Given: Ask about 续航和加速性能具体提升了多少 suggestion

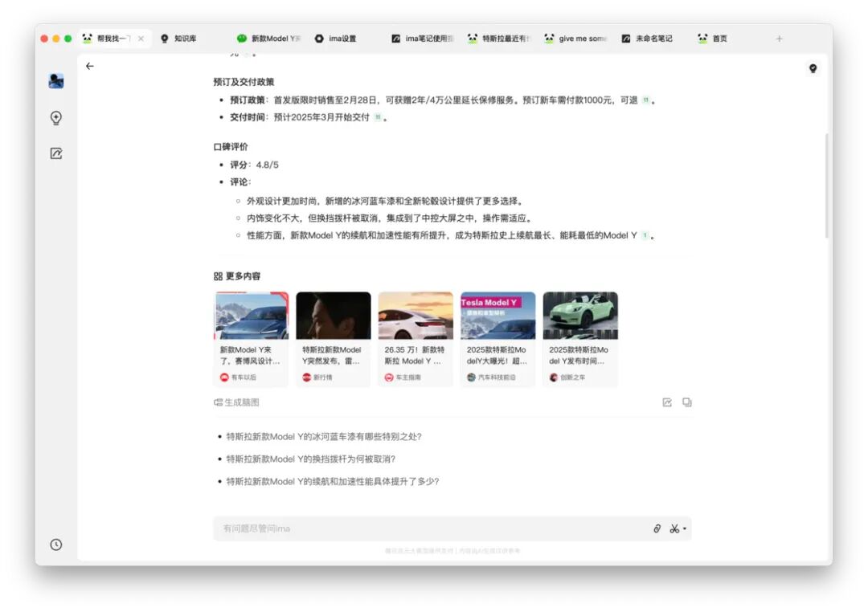Looking at the screenshot, I should pos(333,481).
